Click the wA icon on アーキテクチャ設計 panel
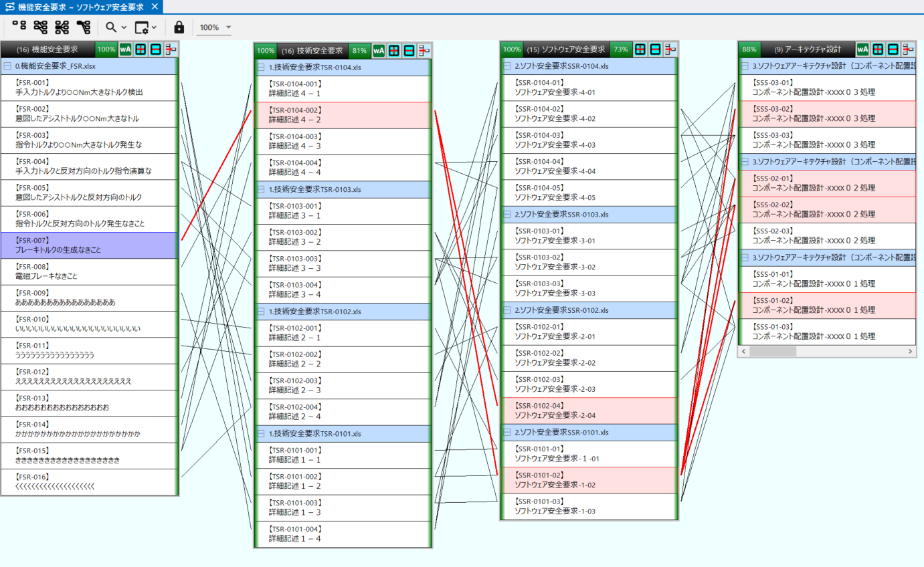Viewport: 924px width, 567px height. click(x=862, y=49)
